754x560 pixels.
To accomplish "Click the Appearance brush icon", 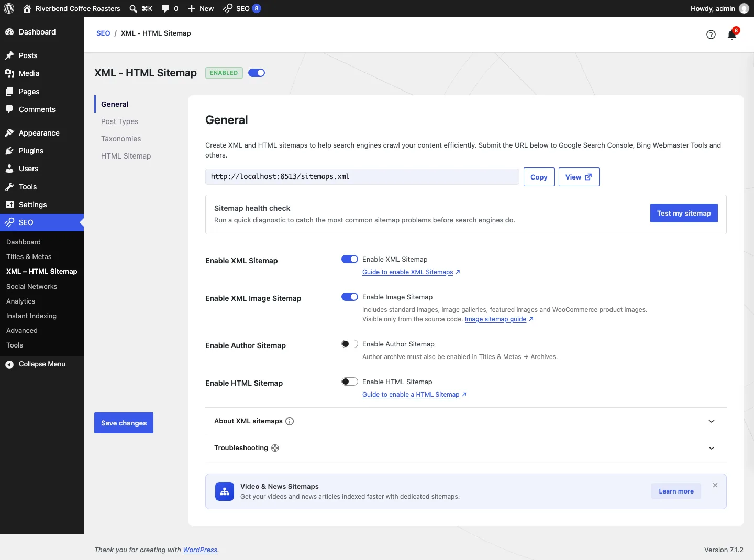I will (x=9, y=133).
